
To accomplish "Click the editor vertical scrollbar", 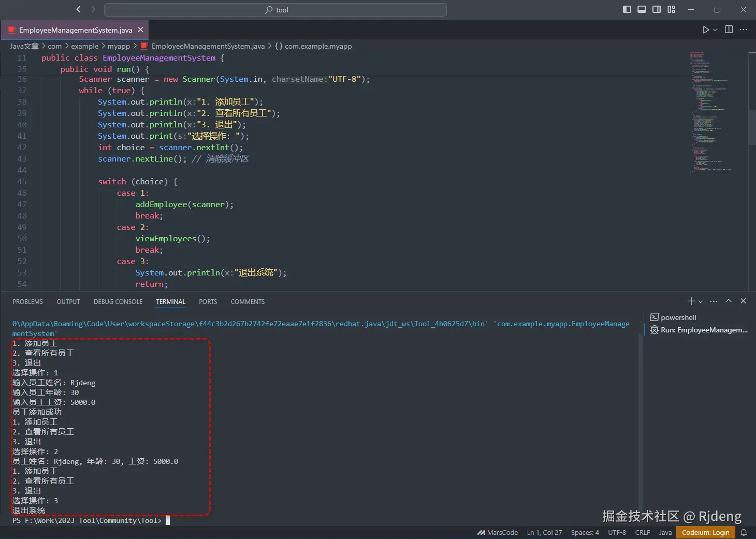I will pos(752,127).
